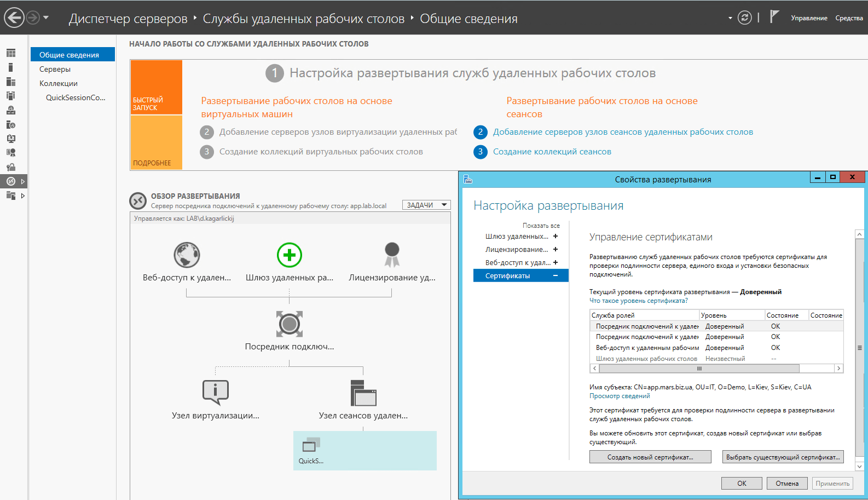Click the Лицензирование ribbon icon
This screenshot has width=868, height=500.
point(392,255)
